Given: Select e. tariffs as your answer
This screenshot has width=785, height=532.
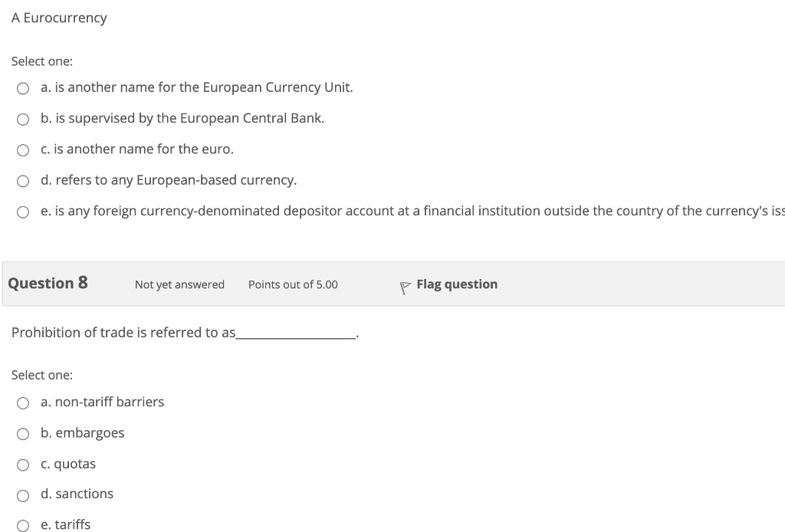Looking at the screenshot, I should (23, 525).
